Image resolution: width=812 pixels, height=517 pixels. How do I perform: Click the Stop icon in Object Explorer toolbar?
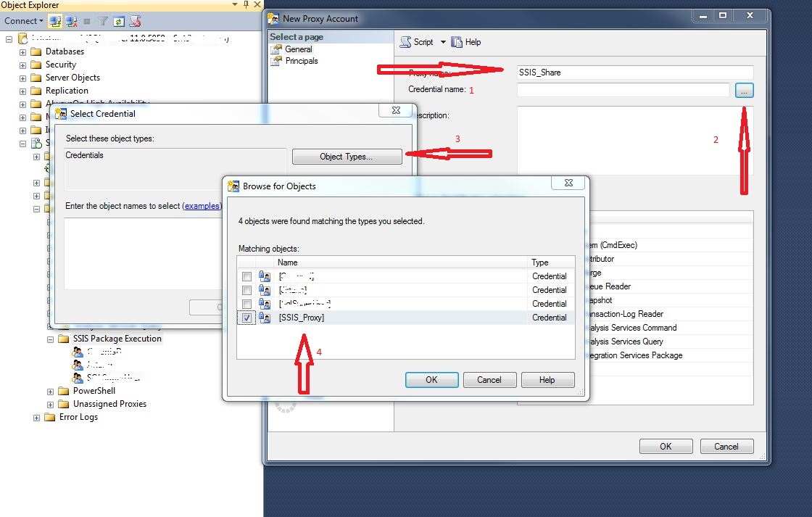coord(87,21)
